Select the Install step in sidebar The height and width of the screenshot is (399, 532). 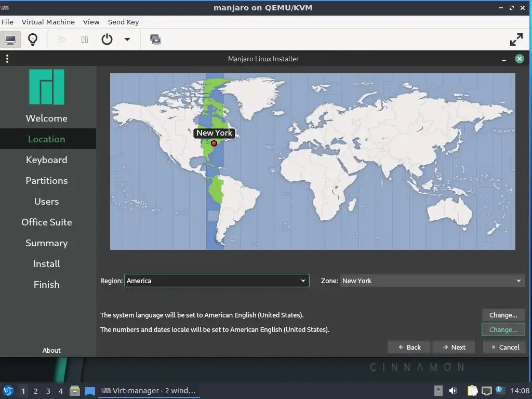pyautogui.click(x=47, y=263)
